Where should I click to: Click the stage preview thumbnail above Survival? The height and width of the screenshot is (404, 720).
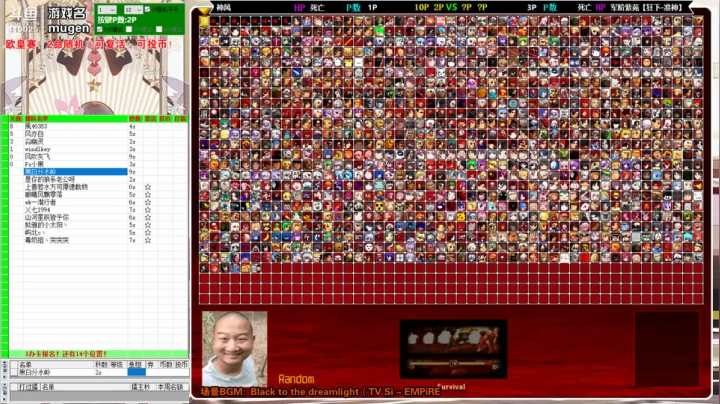tap(453, 349)
